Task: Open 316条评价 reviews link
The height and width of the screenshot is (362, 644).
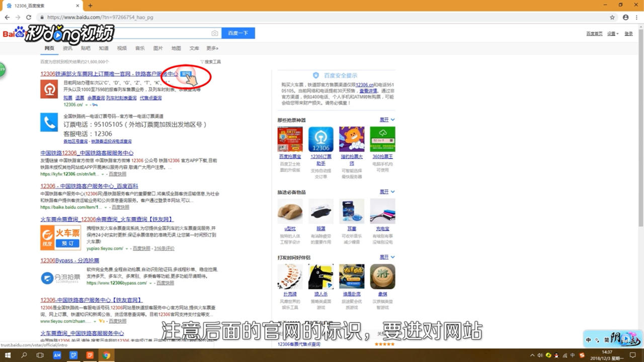Action: [x=164, y=248]
